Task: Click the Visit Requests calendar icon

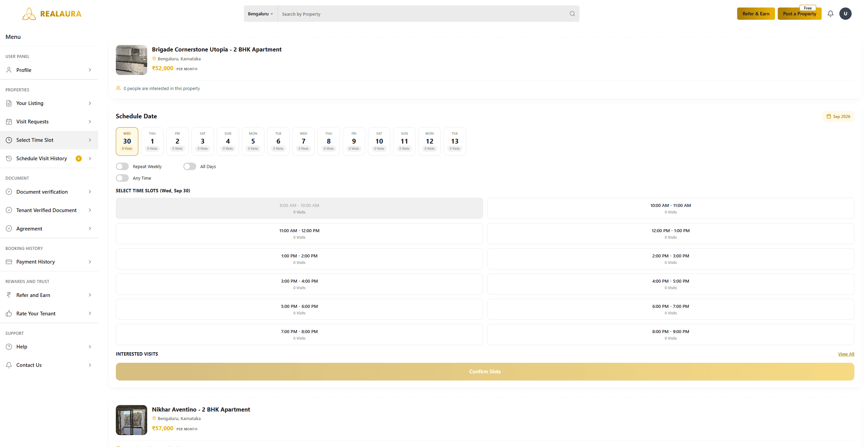Action: [x=9, y=122]
